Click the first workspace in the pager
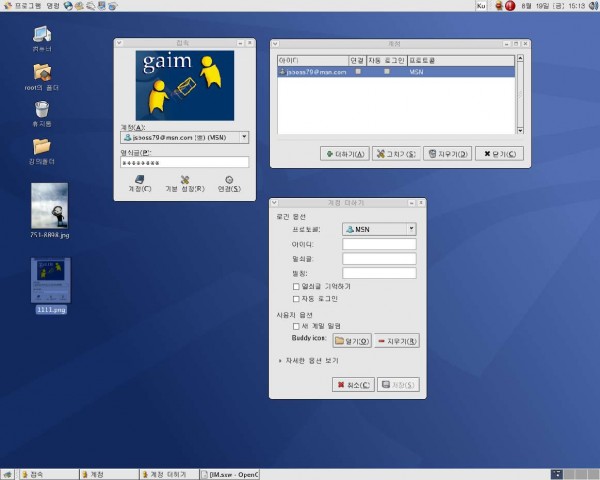 557,475
